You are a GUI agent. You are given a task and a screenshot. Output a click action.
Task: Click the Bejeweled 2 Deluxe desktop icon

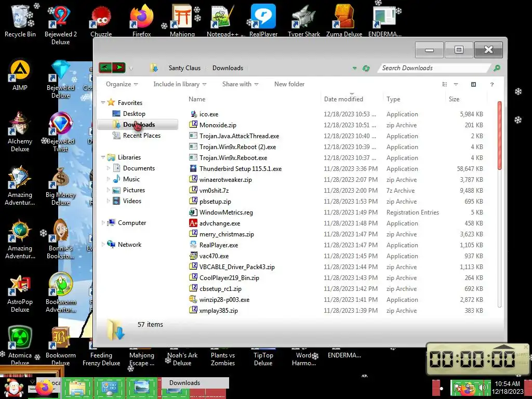click(x=60, y=24)
